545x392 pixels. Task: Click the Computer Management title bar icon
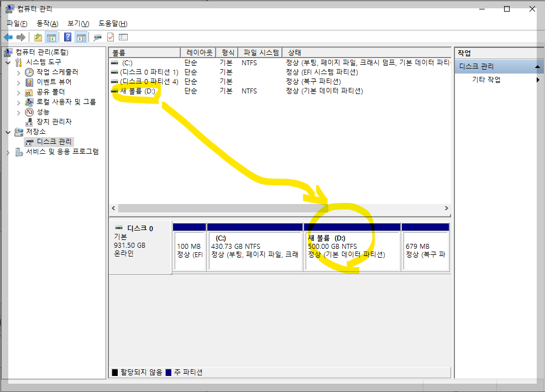[10, 9]
